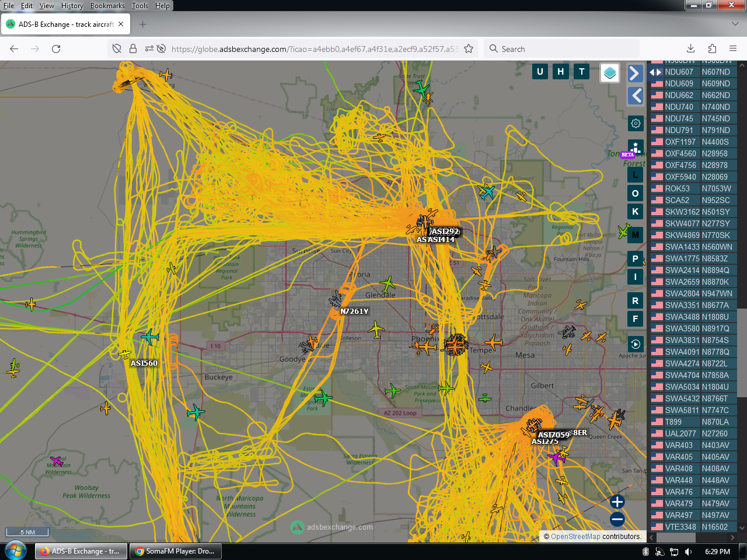Switch to SomaFM Player taskbar window
747x560 pixels.
tap(175, 551)
